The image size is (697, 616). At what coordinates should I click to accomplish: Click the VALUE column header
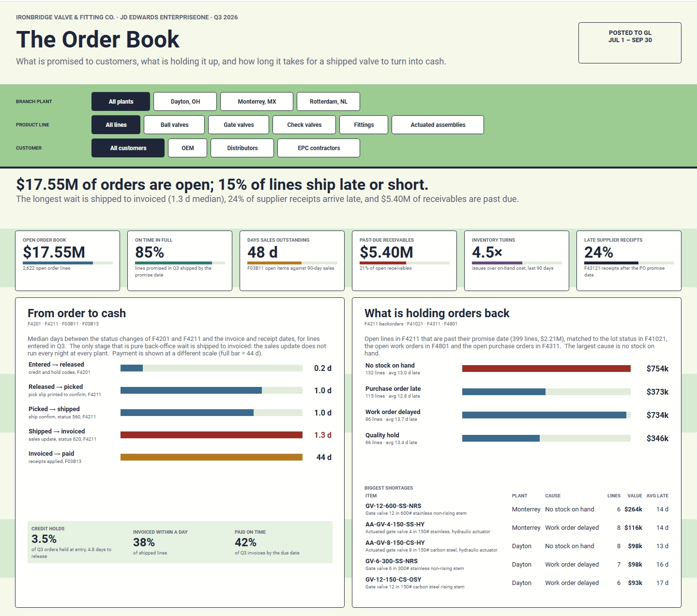tap(635, 496)
